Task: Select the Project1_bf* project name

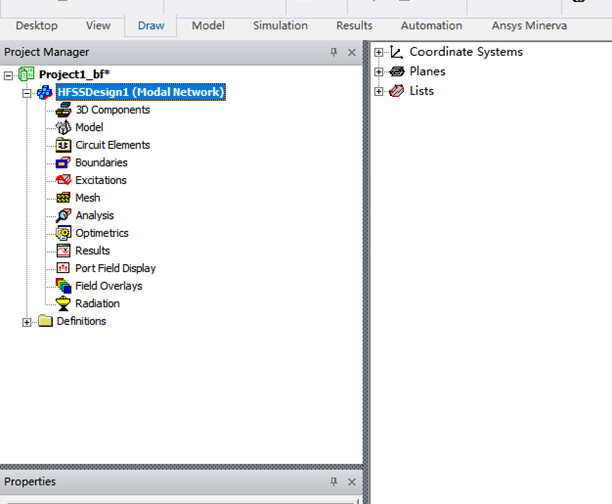Action: (74, 74)
